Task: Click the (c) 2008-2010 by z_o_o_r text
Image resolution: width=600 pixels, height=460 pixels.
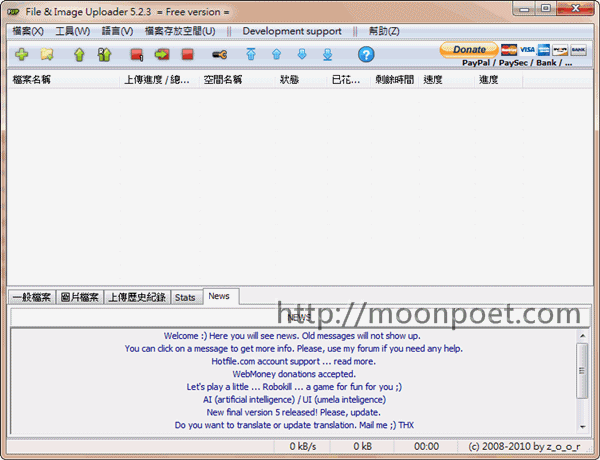Action: coord(524,447)
